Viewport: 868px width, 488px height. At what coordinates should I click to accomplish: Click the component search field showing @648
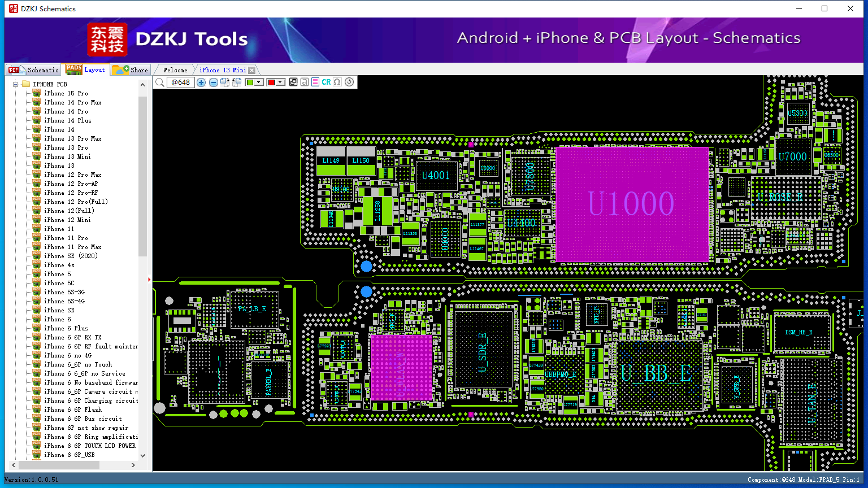(180, 82)
